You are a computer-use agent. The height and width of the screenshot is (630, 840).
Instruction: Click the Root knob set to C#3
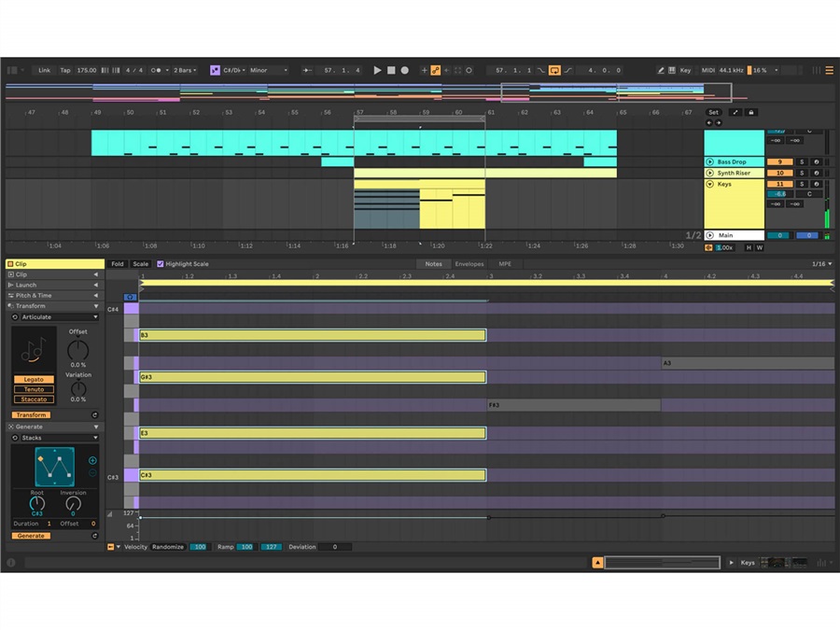[x=37, y=504]
